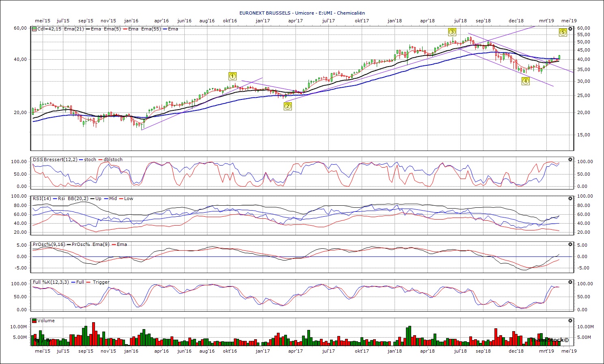Select the red Ema(5) line swatch
604x364 pixels.
point(125,29)
